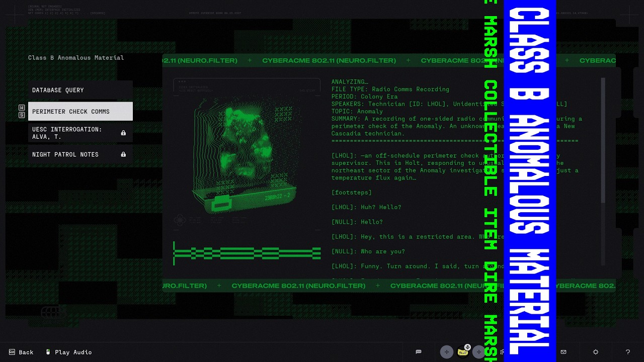The width and height of the screenshot is (644, 362).
Task: Click the yellow player avatar icon
Action: (463, 352)
